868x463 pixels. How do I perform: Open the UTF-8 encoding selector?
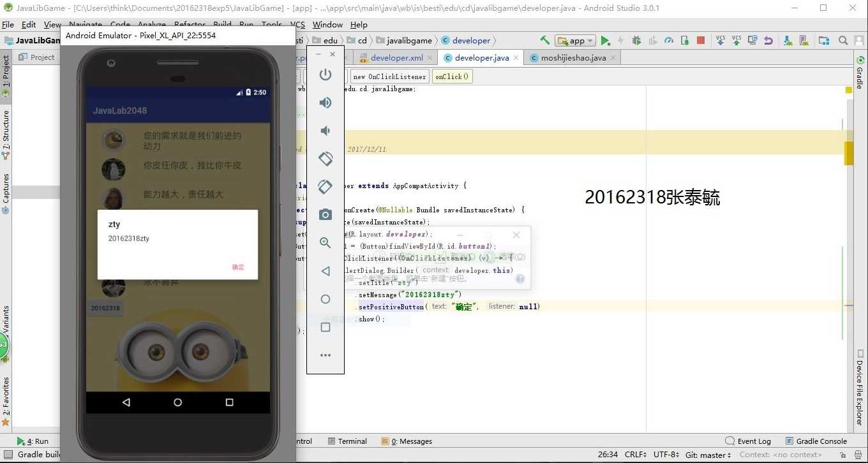666,455
